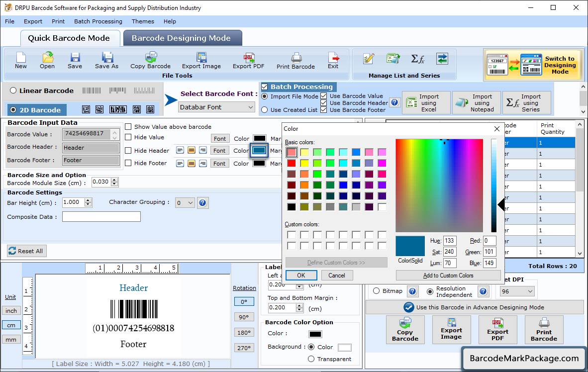Select Bitmap image type
The image size is (588, 372).
(x=376, y=291)
